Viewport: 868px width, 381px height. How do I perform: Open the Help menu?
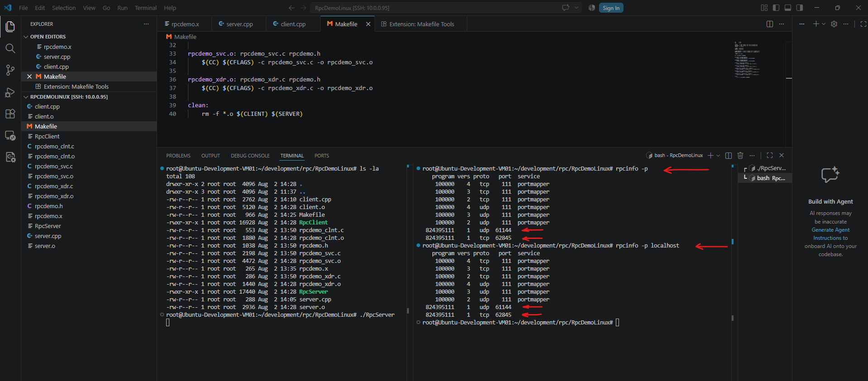pyautogui.click(x=170, y=8)
